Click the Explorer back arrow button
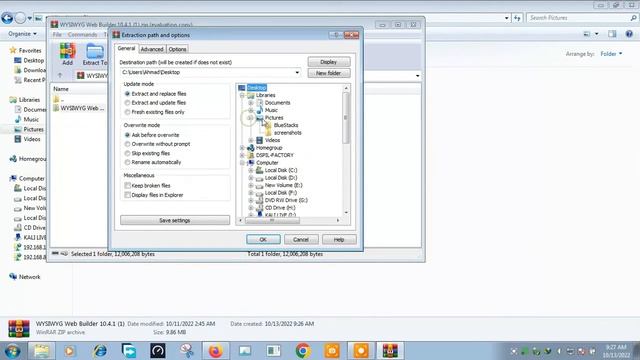Screen dimensions: 640x360 pos(7,18)
